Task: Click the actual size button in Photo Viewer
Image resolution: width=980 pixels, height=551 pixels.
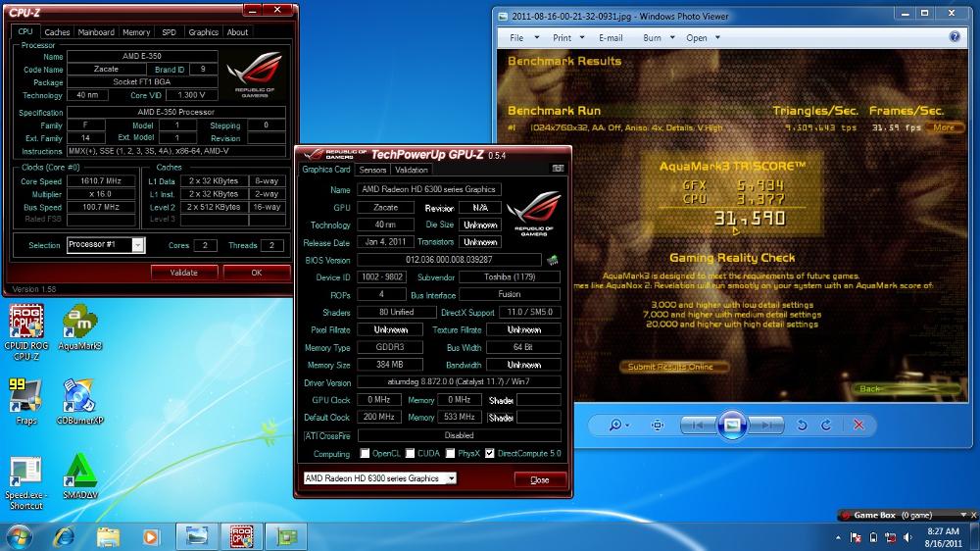Action: click(658, 426)
